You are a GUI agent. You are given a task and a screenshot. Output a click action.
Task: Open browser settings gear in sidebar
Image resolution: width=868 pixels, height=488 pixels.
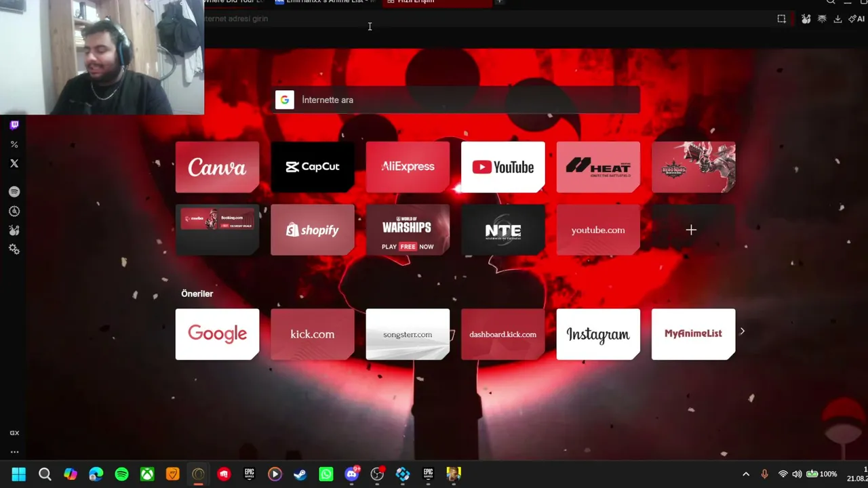coord(14,249)
